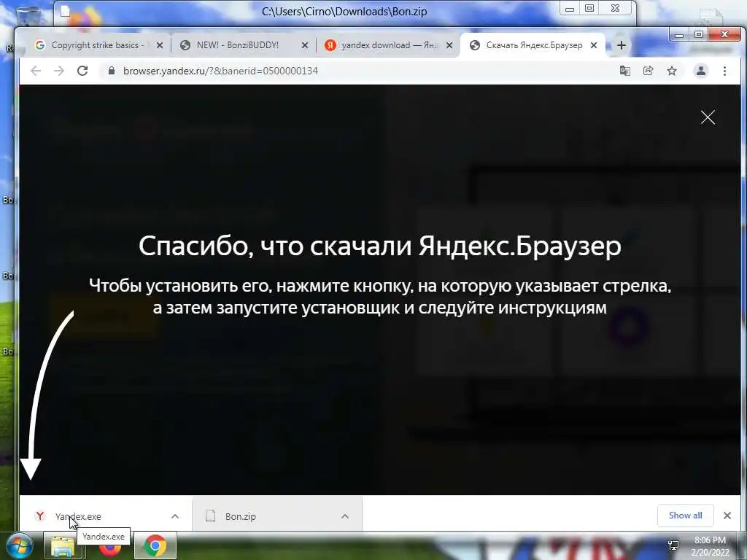Switch to the yandex download tab

pyautogui.click(x=388, y=45)
